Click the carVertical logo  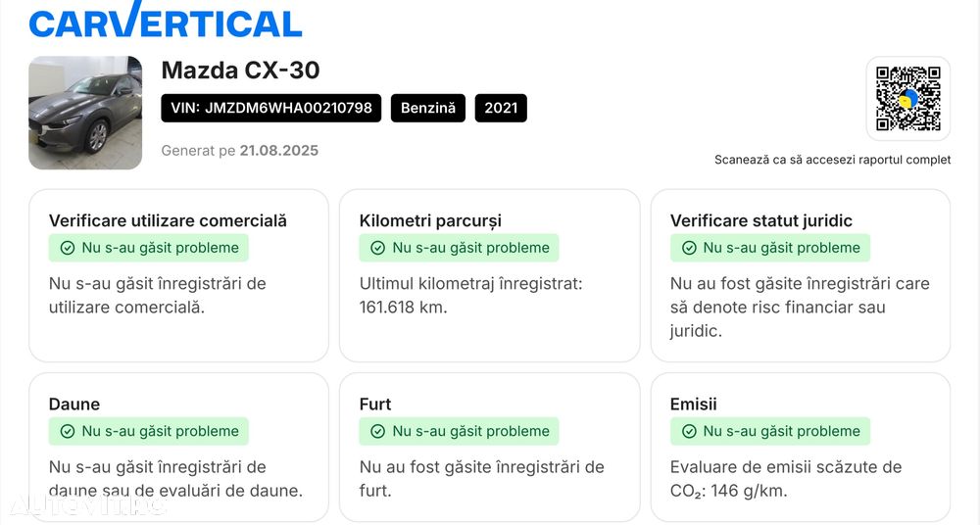click(x=165, y=22)
